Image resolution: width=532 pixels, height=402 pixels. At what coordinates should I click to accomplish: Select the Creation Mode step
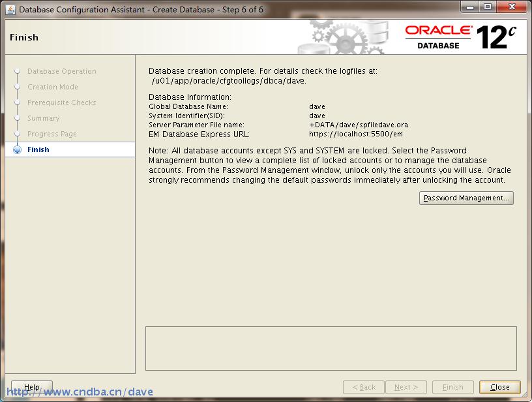coord(53,87)
